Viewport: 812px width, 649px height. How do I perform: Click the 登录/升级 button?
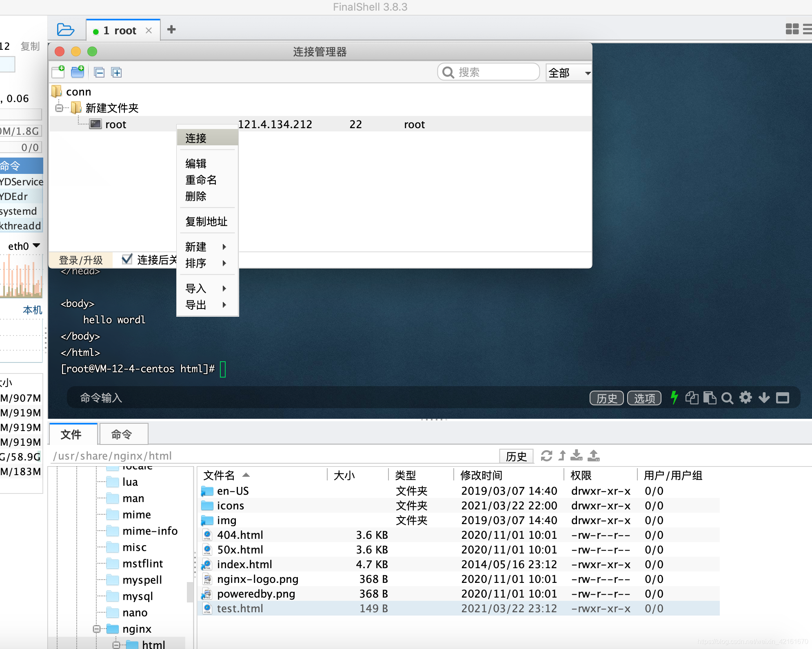81,260
